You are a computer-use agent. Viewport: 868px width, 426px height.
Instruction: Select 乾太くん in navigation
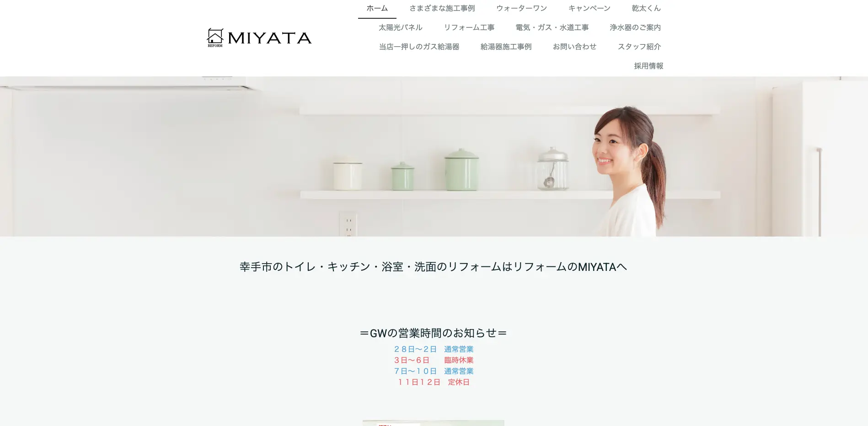tap(646, 8)
